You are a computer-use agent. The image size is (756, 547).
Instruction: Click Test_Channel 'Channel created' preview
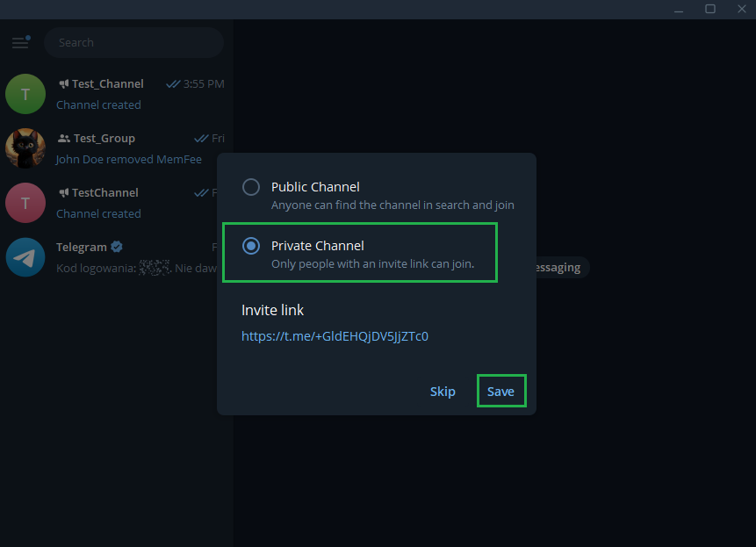point(98,105)
